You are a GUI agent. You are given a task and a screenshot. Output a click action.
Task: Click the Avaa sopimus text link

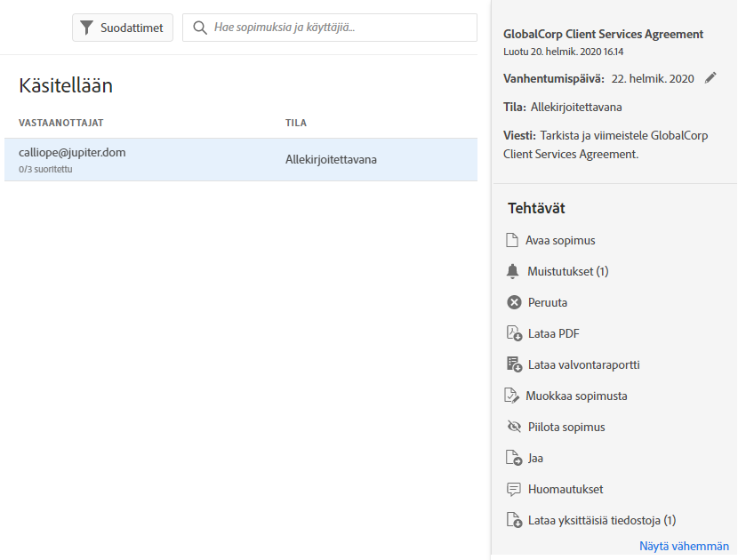click(560, 240)
